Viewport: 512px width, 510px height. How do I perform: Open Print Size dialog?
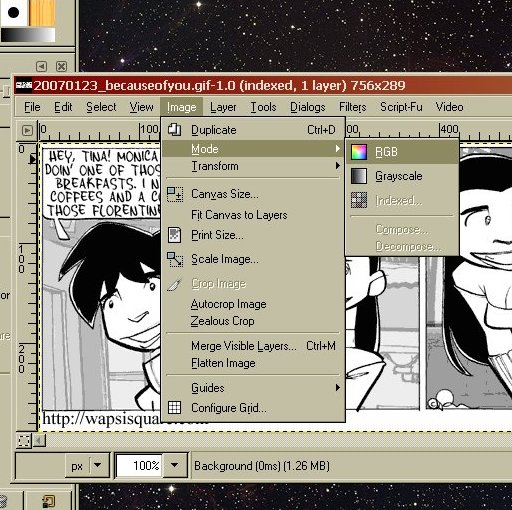[x=253, y=235]
